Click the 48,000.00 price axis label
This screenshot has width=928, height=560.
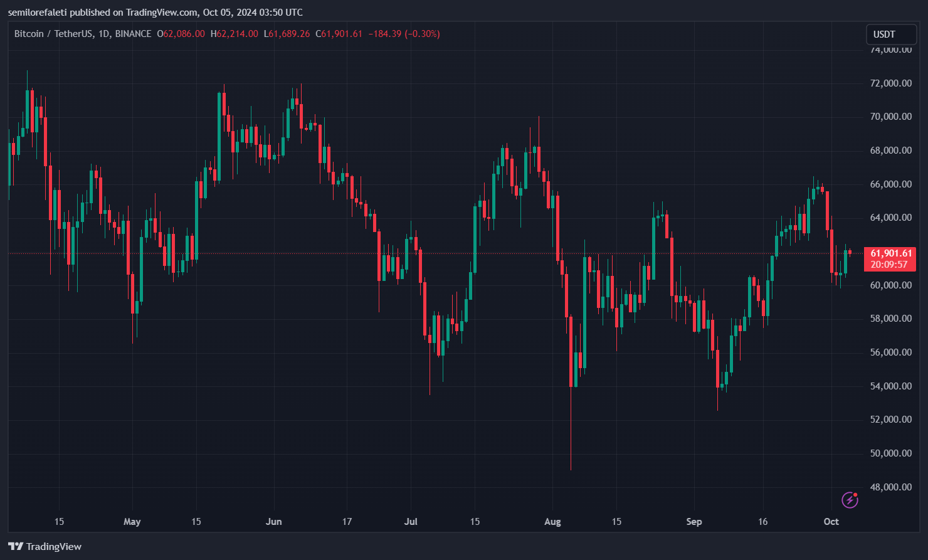tap(890, 487)
